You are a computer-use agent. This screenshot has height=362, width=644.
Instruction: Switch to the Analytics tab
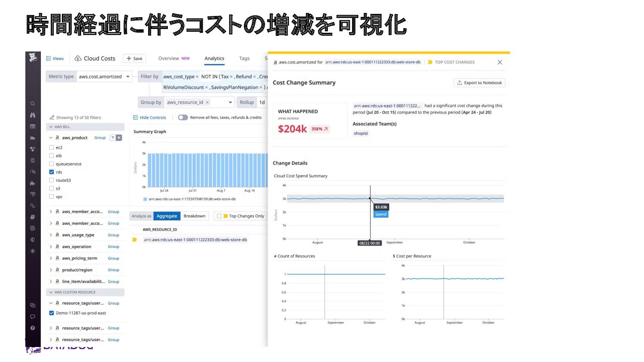(x=214, y=58)
